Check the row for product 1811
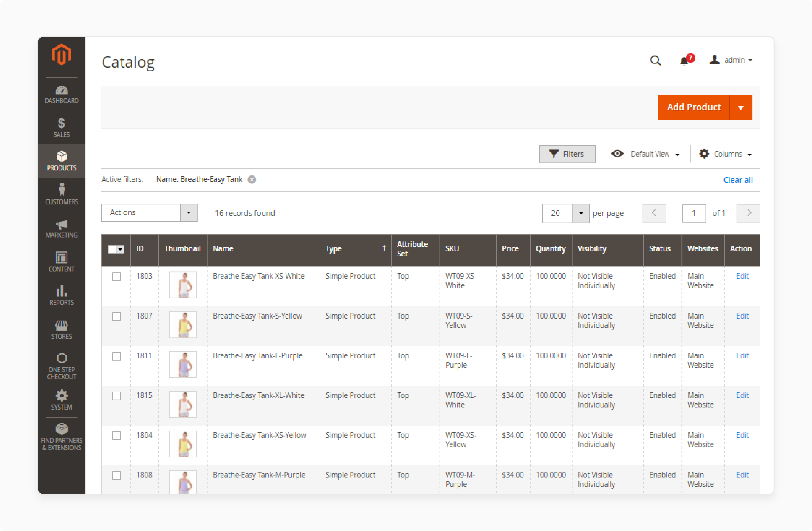 point(116,356)
